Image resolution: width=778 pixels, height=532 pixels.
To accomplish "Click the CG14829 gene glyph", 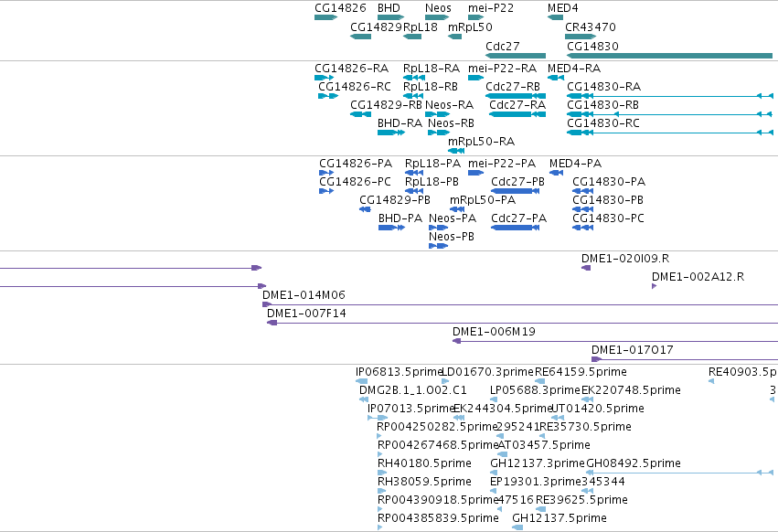I will (361, 37).
